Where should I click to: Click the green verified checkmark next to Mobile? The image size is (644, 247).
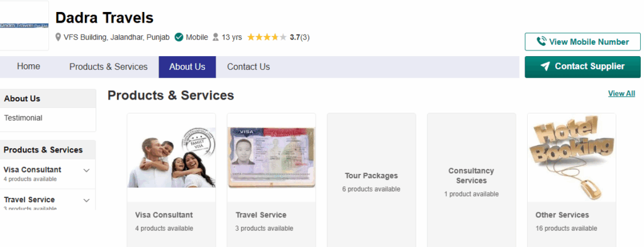pos(179,37)
